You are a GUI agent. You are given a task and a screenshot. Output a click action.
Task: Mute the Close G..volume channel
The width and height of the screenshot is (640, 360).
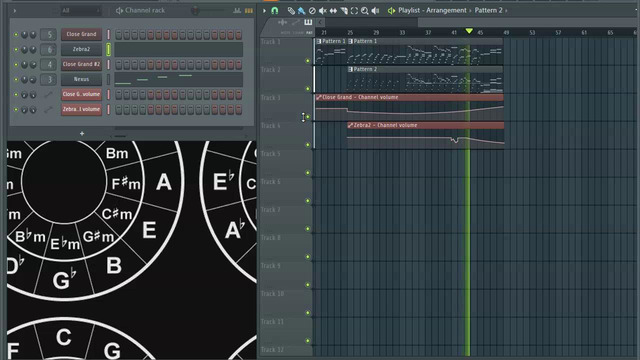pos(16,95)
